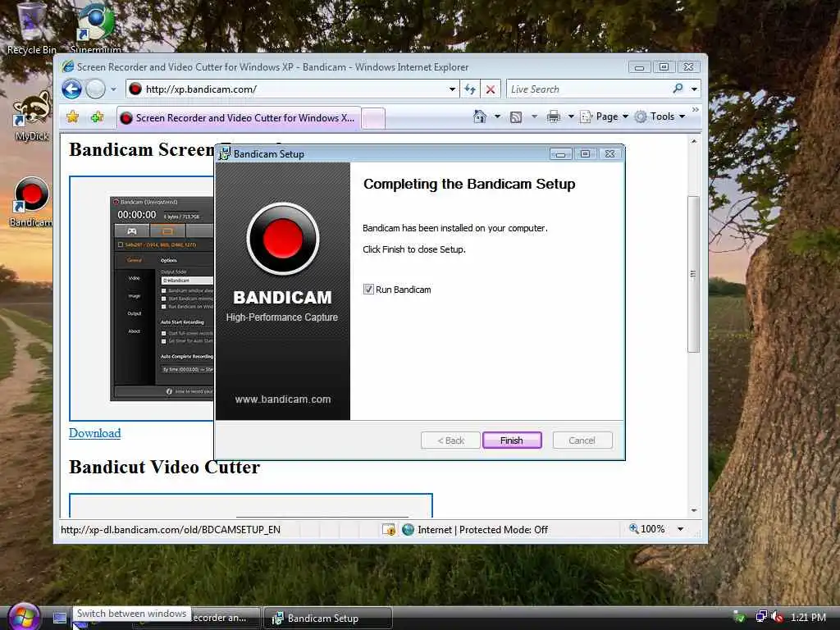Maximize the Internet Explorer window

click(664, 67)
